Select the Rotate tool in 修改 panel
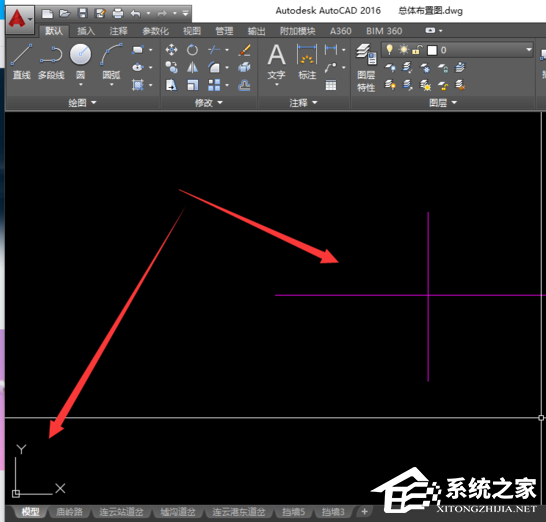Viewport: 546px width, 522px height. coord(192,50)
